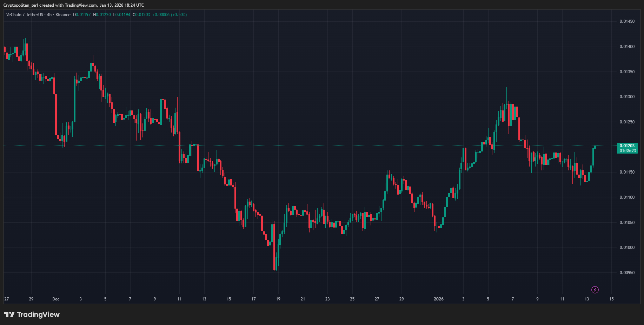Image resolution: width=644 pixels, height=325 pixels.
Task: Select the Binance exchange label
Action: pyautogui.click(x=63, y=15)
